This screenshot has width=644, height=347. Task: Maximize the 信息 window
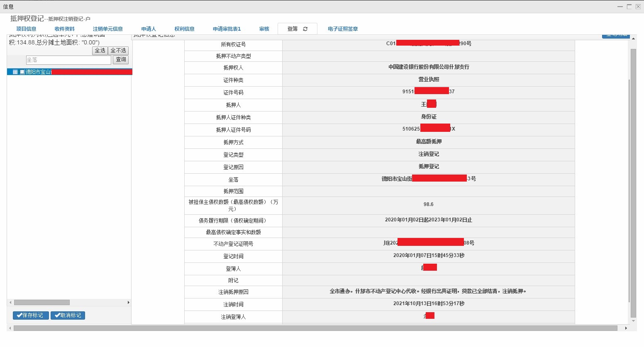tap(629, 7)
